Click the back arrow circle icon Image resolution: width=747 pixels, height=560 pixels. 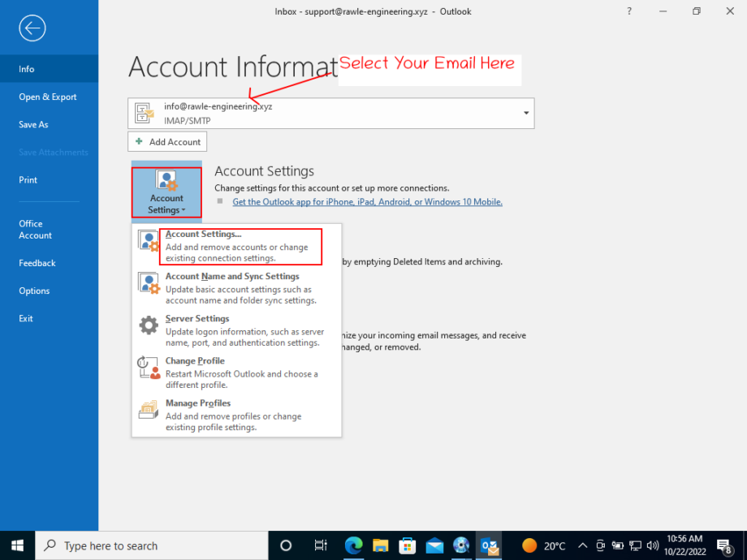tap(32, 28)
